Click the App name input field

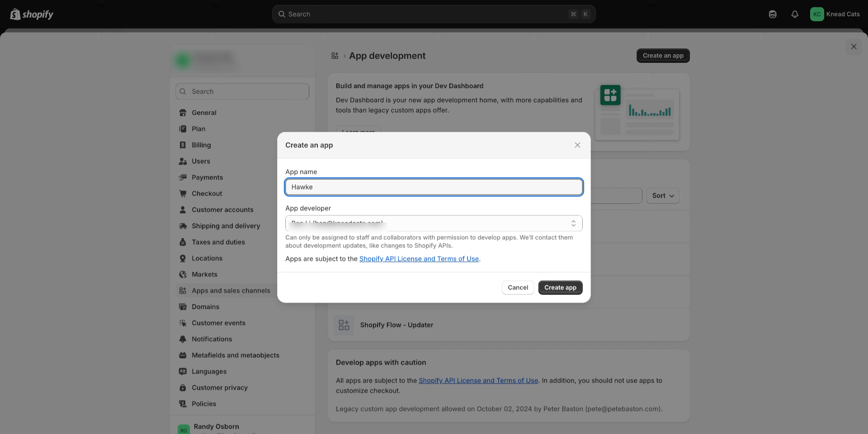pos(434,187)
